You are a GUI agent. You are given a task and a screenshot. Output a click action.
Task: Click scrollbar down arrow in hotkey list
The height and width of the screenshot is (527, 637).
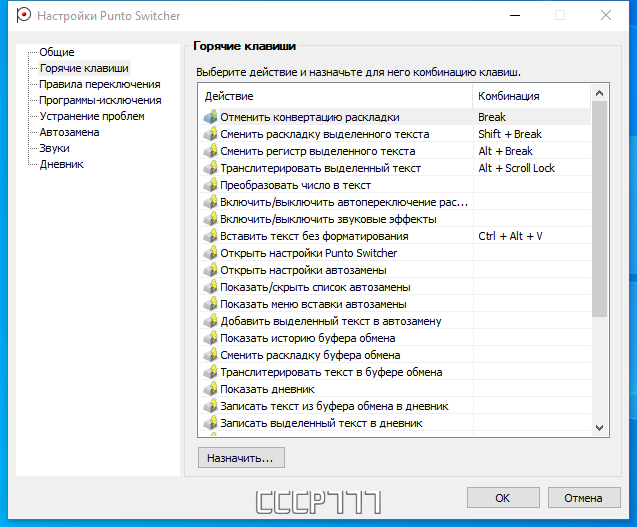pyautogui.click(x=600, y=427)
